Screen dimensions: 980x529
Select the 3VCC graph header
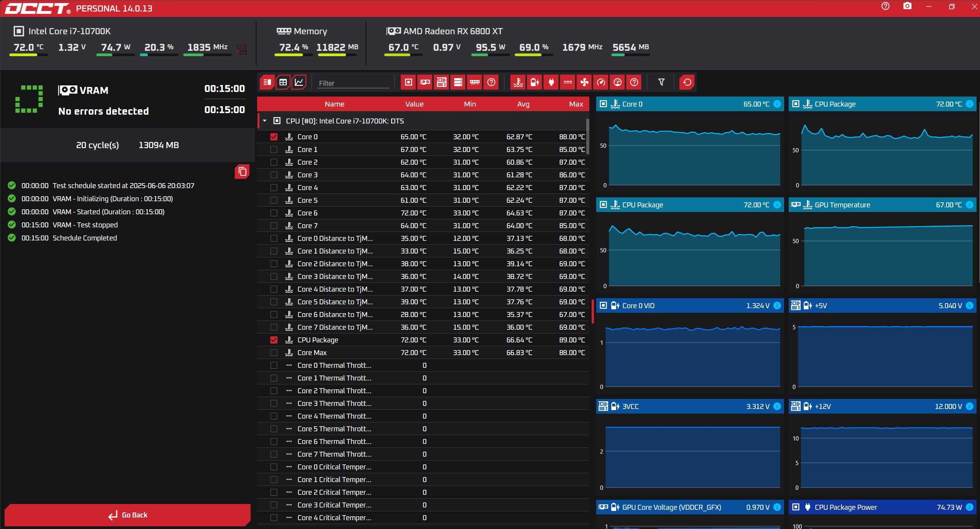click(x=690, y=406)
